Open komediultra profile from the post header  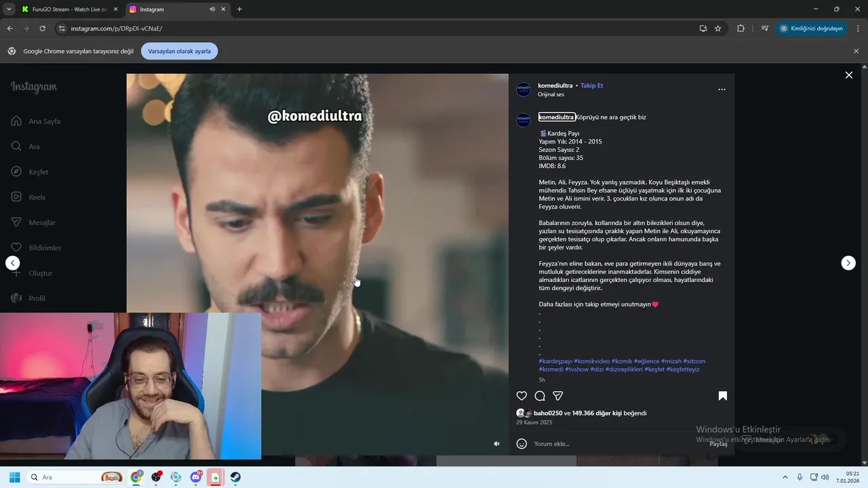click(555, 85)
